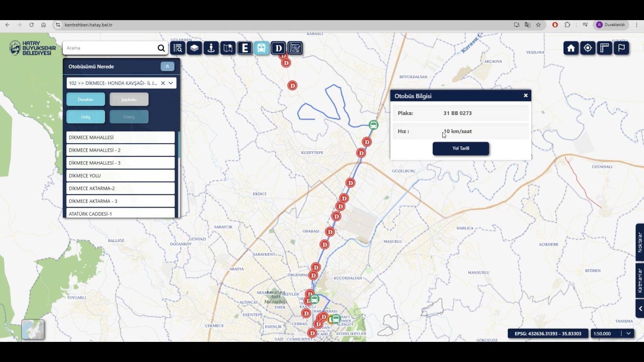Click the home extent icon
This screenshot has height=362, width=644.
[571, 48]
